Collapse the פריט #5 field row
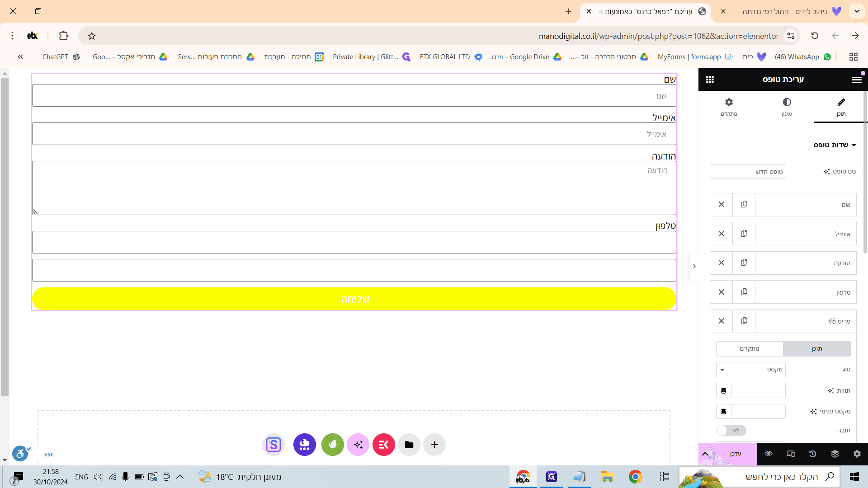Viewport: 868px width, 488px height. click(x=806, y=321)
